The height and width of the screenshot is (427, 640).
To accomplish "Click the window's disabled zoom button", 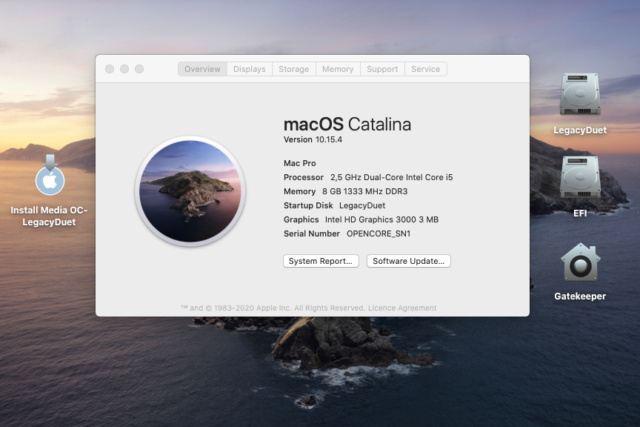I will (139, 69).
